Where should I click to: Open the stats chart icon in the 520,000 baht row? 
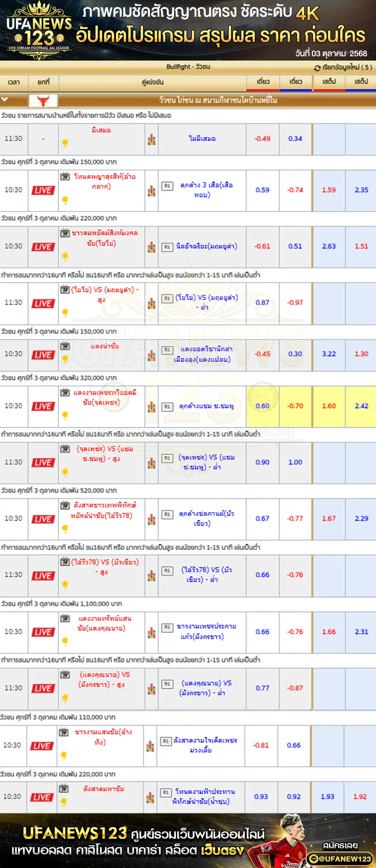[x=151, y=519]
